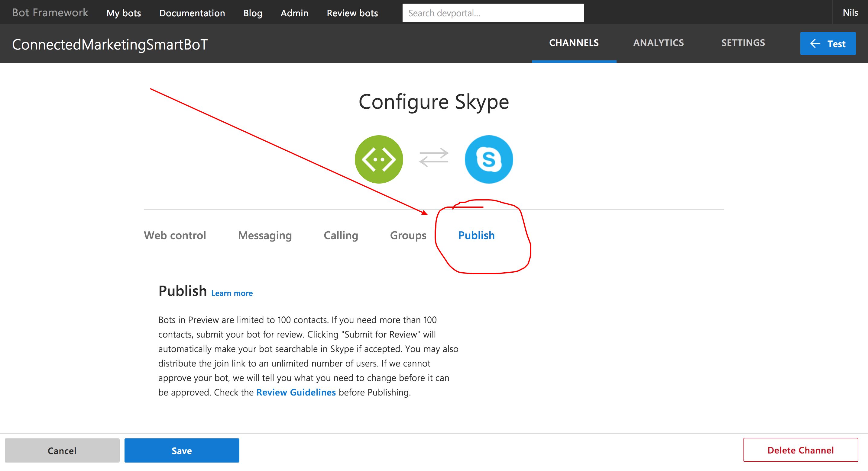
Task: Open the Admin page
Action: pos(294,13)
